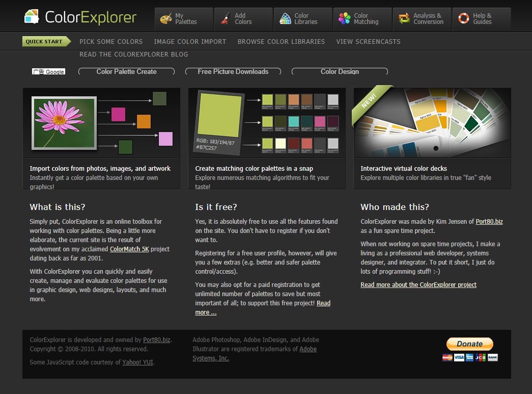Click the Color Design ad link
The image size is (532, 394).
pyautogui.click(x=340, y=71)
